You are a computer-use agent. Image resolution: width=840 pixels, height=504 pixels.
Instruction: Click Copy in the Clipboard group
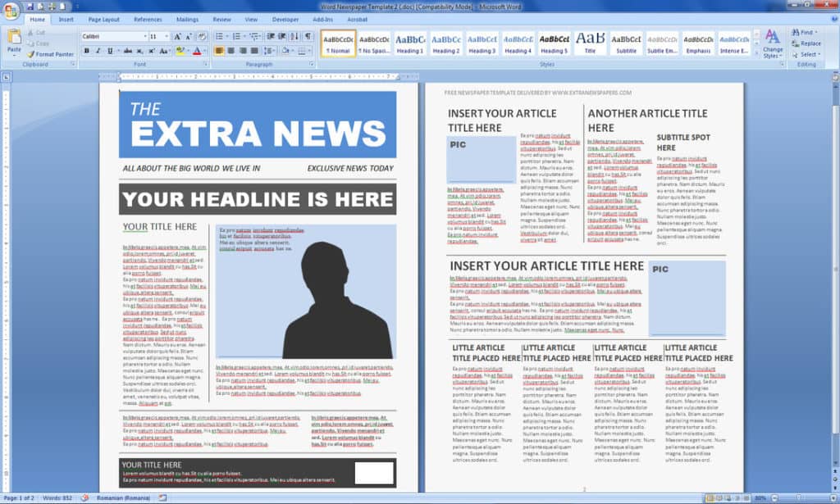(x=38, y=43)
